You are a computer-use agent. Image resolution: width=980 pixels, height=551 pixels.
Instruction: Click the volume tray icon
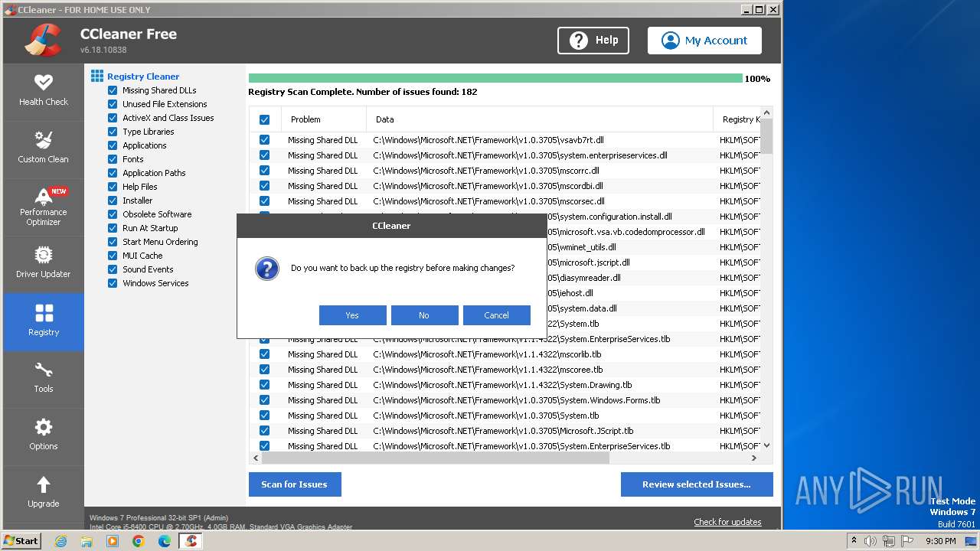click(x=871, y=541)
